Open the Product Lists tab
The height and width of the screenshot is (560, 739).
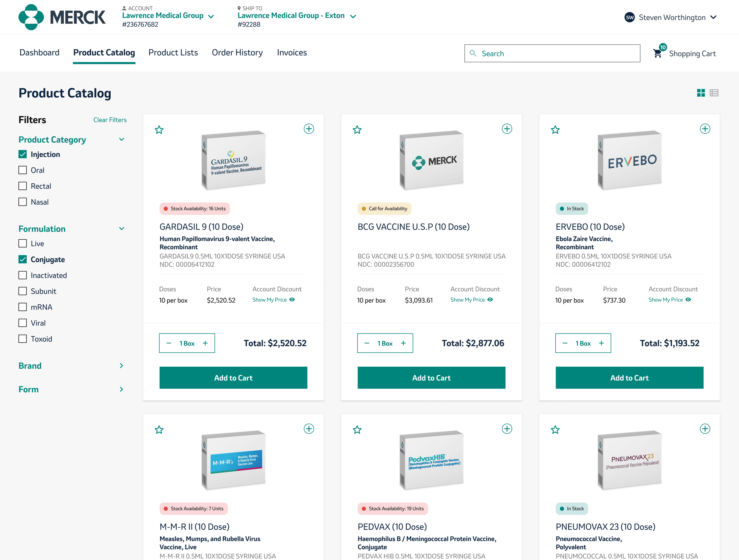(173, 52)
